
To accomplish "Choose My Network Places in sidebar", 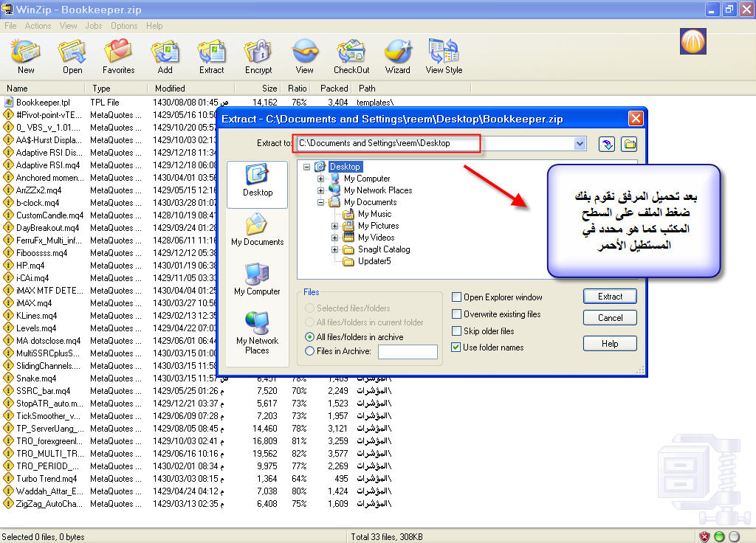I will click(x=257, y=333).
